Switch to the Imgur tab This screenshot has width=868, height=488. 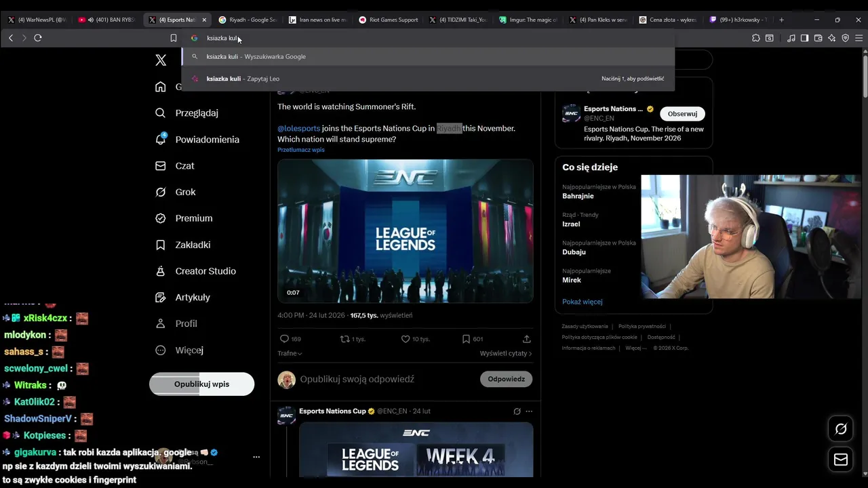pyautogui.click(x=528, y=20)
